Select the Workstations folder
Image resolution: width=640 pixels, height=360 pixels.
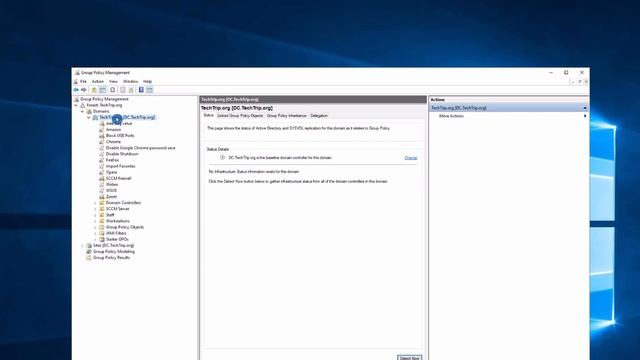point(118,221)
